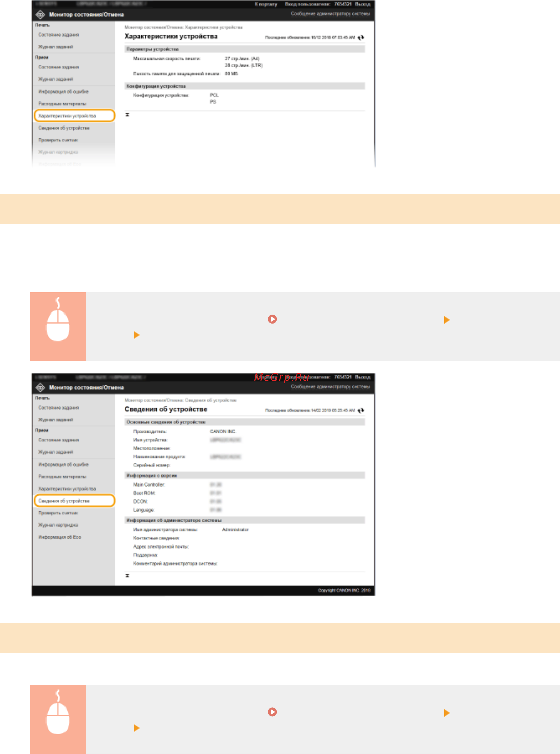
Task: Open Расходные материалы on Сведения об устройстве page
Action: click(63, 477)
